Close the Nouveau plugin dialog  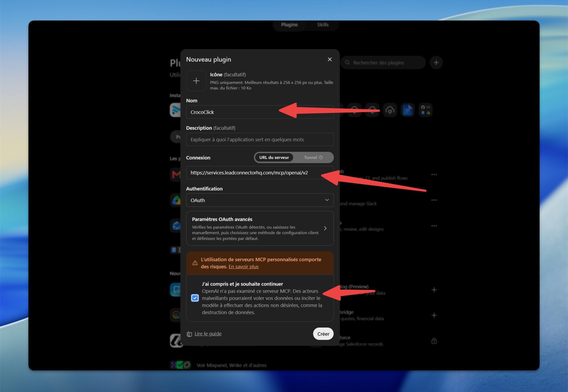[x=330, y=59]
